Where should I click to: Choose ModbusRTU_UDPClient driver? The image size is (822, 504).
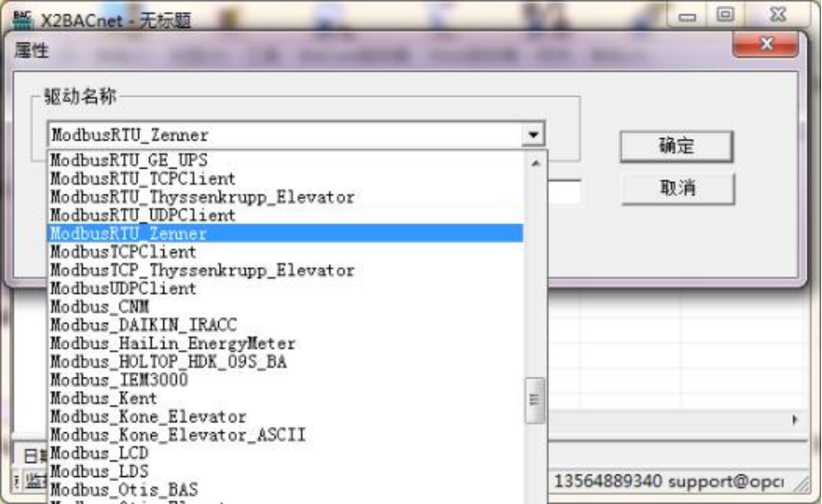(285, 215)
